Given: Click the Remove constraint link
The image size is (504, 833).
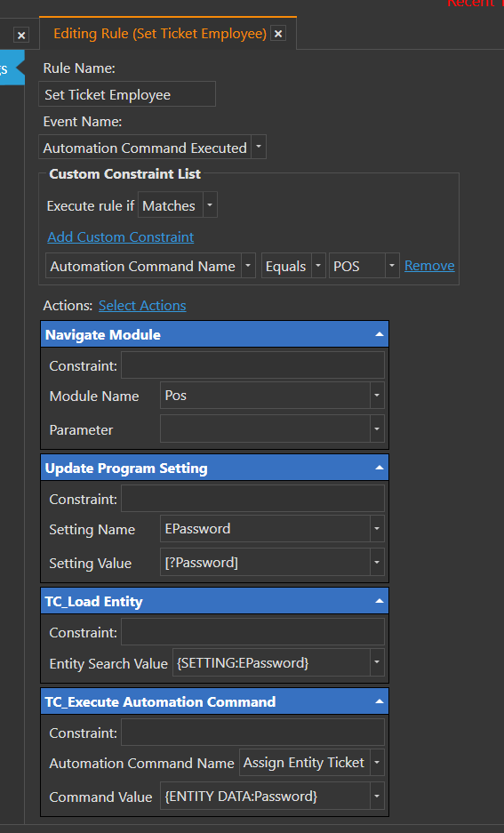Looking at the screenshot, I should (x=429, y=265).
